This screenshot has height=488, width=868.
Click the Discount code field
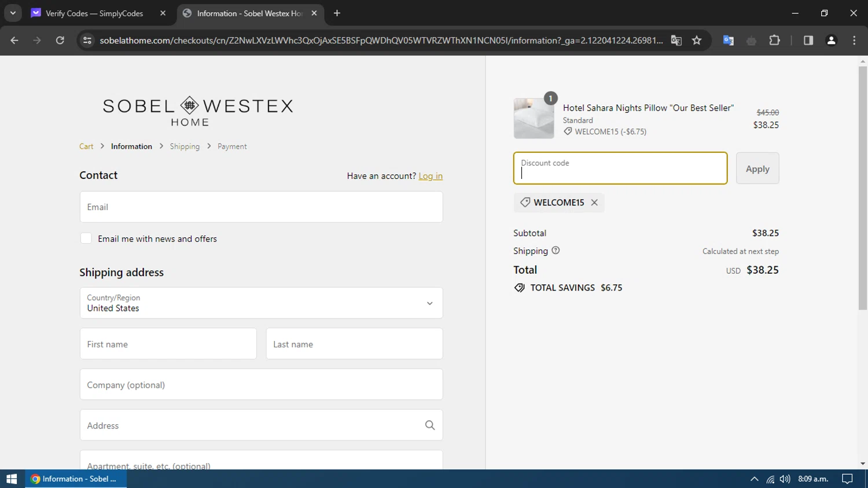(620, 168)
